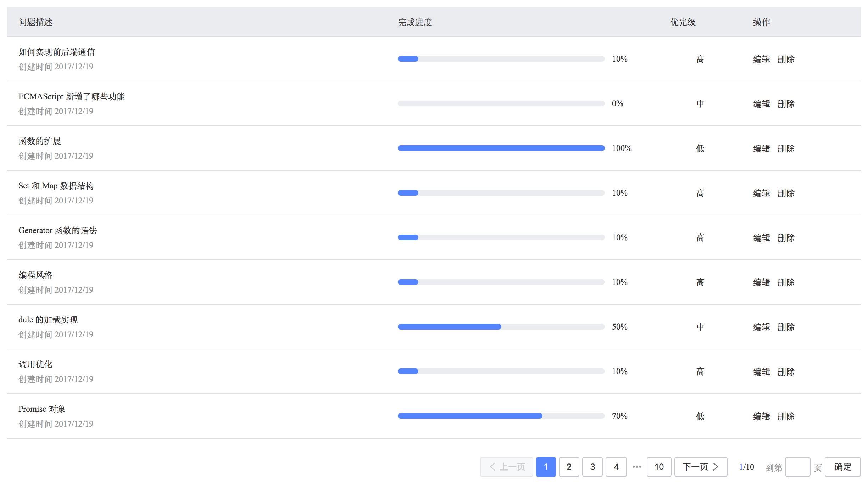Delete the Set 和 Map 数据结构 row
This screenshot has height=484, width=868.
786,193
